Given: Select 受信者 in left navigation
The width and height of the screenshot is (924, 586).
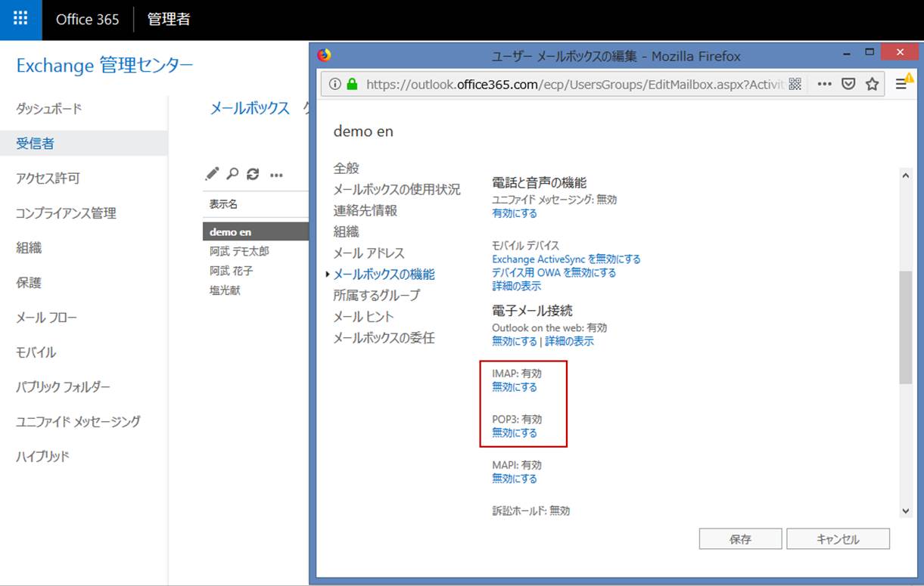Looking at the screenshot, I should (x=84, y=143).
